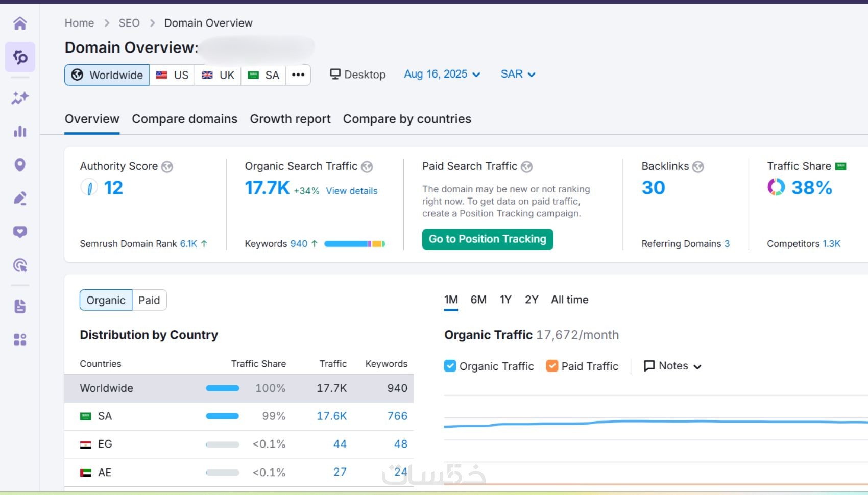
Task: Click the SA traffic value 17.6K
Action: 332,416
